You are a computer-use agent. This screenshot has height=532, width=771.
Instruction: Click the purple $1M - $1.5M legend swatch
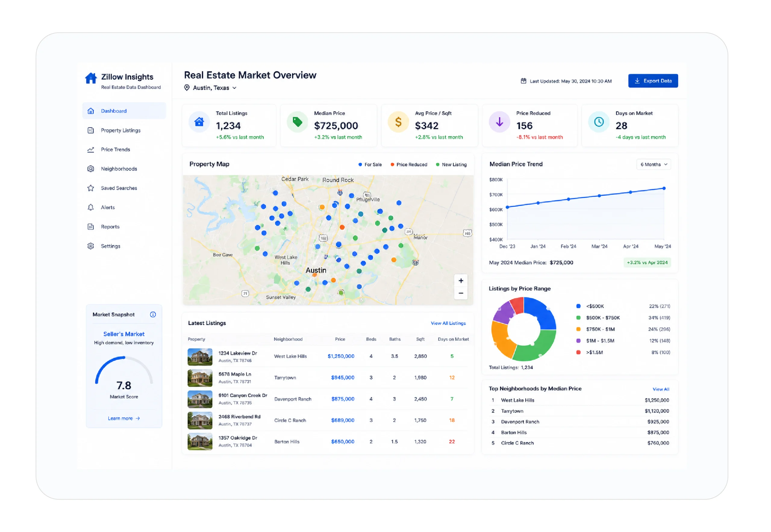[579, 341]
